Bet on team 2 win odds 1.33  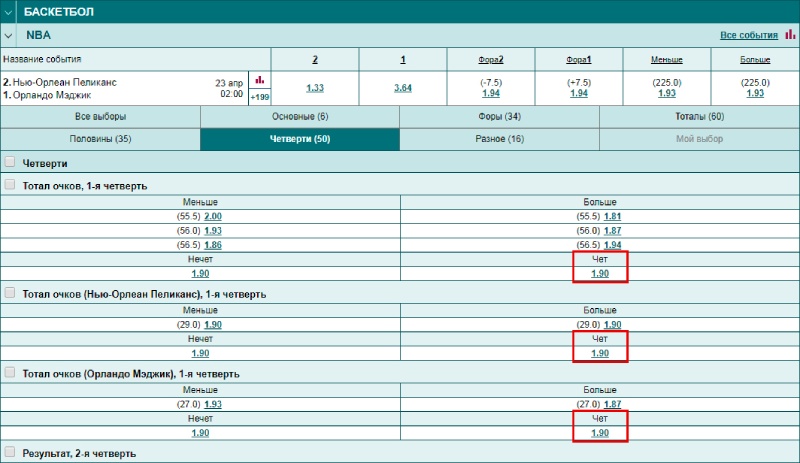pyautogui.click(x=315, y=88)
